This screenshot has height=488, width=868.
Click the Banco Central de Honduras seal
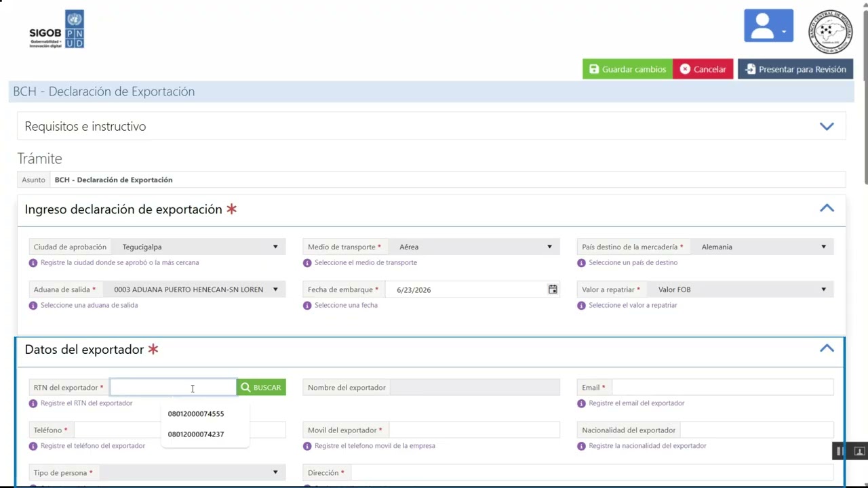click(x=830, y=32)
